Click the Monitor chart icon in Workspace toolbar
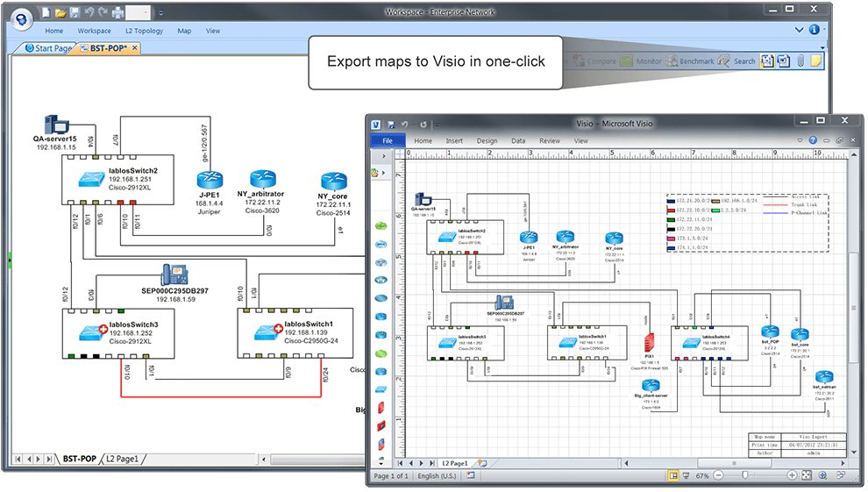Screen dimensions: 868x492 pyautogui.click(x=627, y=61)
